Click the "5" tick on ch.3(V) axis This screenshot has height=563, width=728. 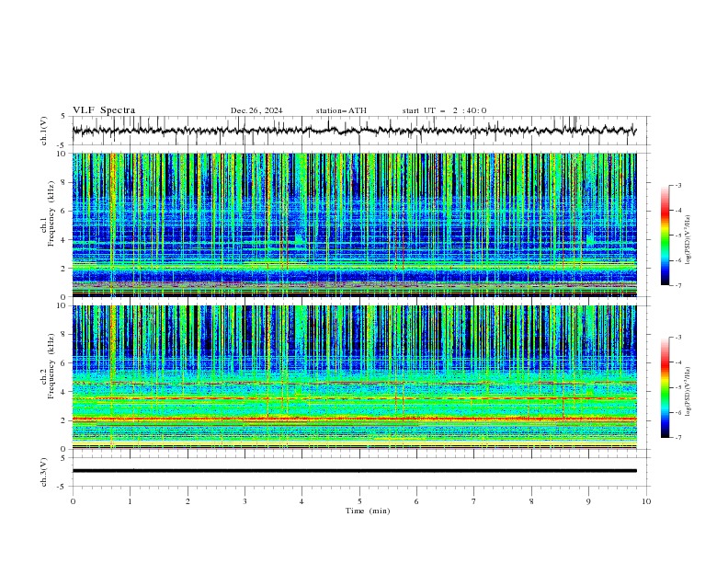click(63, 457)
